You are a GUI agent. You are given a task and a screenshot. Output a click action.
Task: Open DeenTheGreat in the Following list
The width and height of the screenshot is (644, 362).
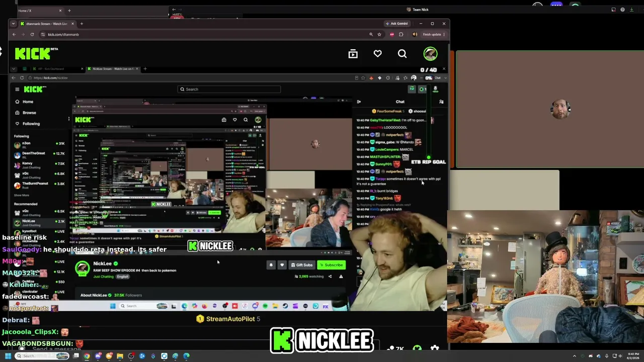[40, 155]
